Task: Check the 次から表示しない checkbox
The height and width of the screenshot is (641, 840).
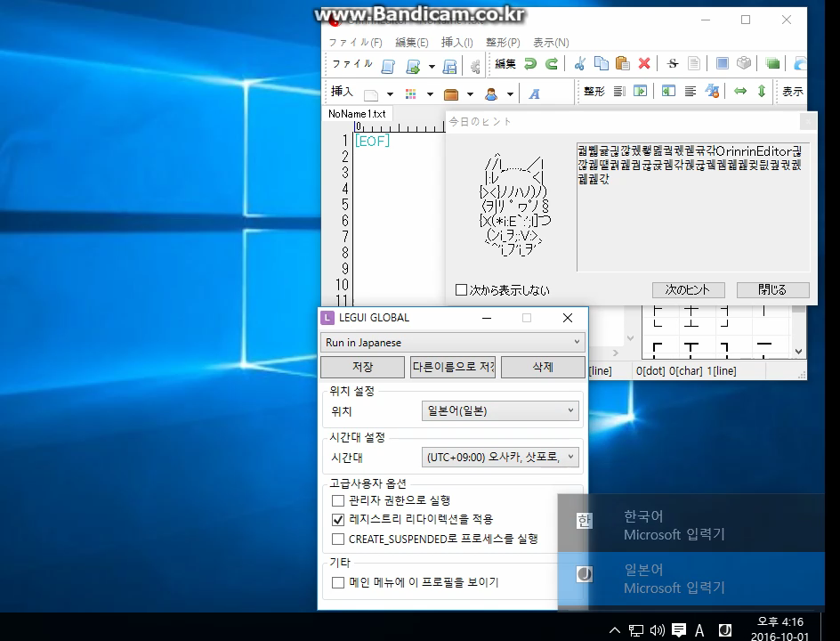Action: (461, 290)
